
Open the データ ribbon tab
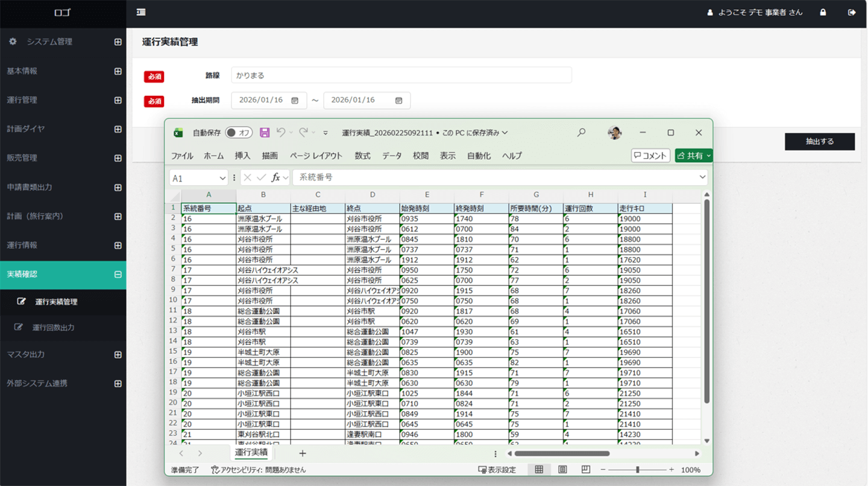(391, 156)
